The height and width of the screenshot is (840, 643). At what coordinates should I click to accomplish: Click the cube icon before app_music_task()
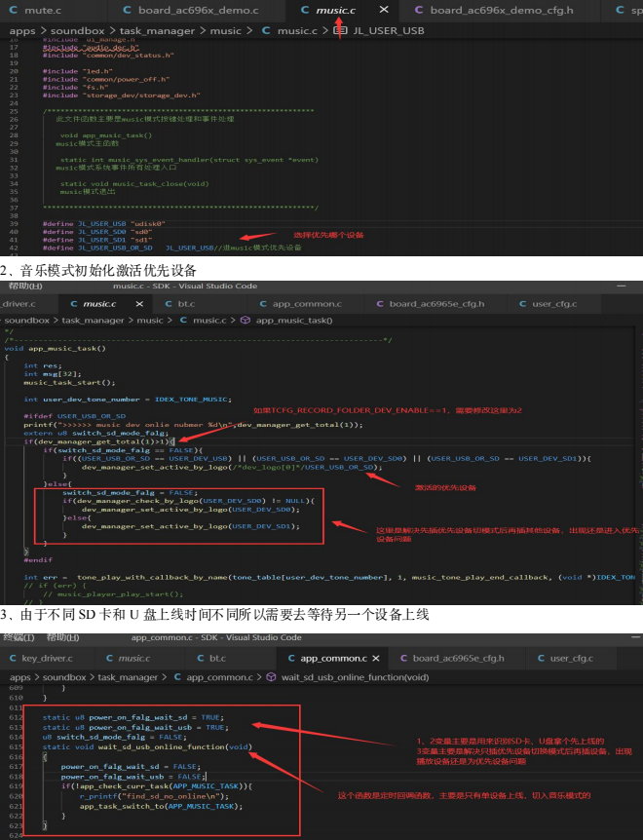click(246, 321)
